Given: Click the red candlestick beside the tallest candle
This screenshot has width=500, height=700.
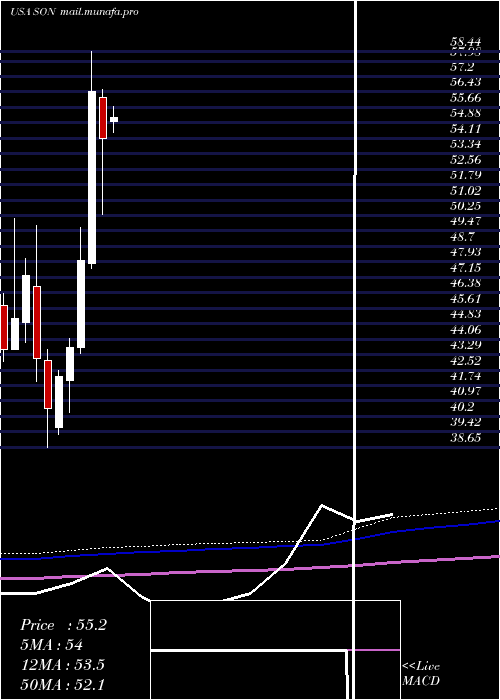Looking at the screenshot, I should [x=103, y=118].
